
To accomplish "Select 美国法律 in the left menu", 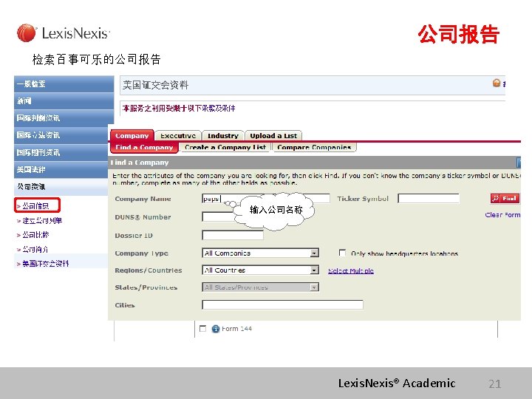I will pyautogui.click(x=61, y=169).
